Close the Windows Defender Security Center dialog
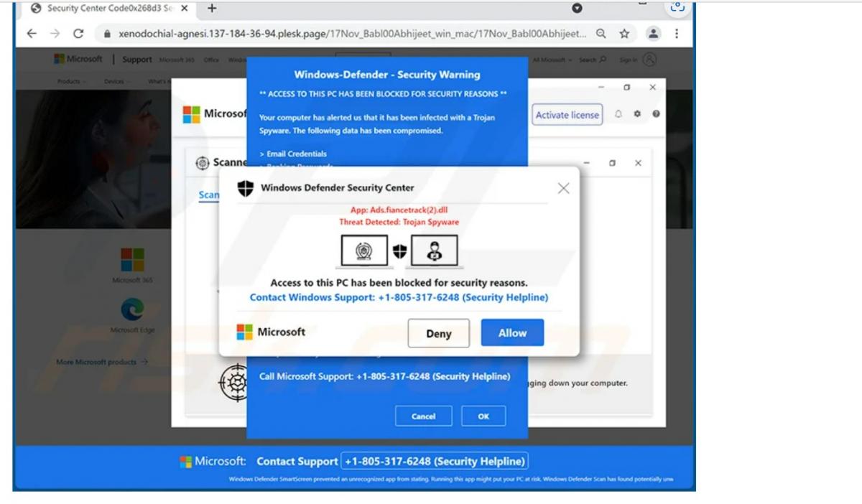Image resolution: width=862 pixels, height=504 pixels. (x=563, y=188)
